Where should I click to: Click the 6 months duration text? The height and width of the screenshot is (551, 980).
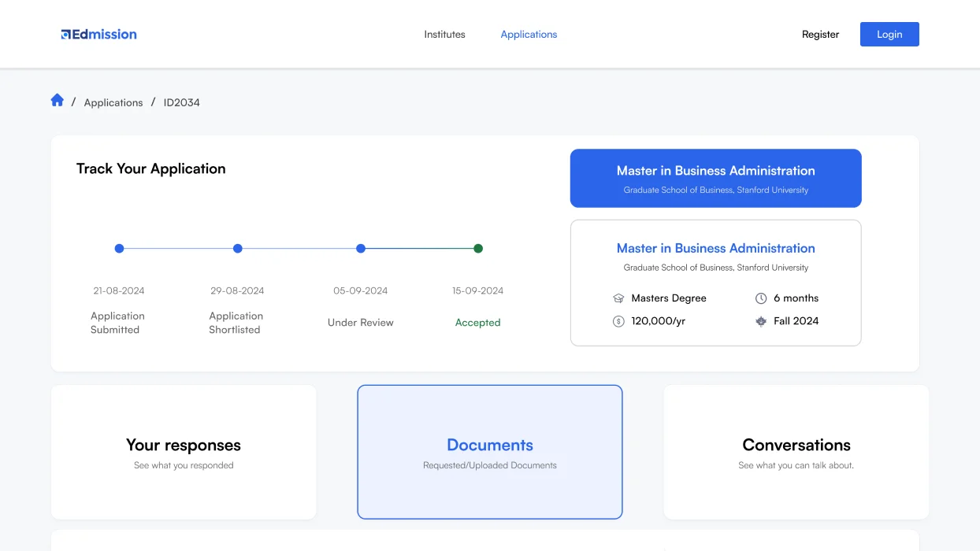796,298
